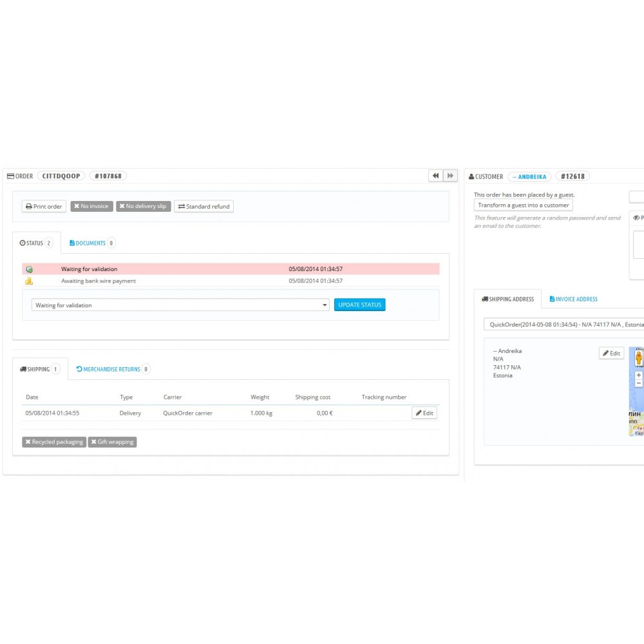The image size is (644, 644).
Task: Click the 0,00 € shipping cost
Action: tap(325, 413)
